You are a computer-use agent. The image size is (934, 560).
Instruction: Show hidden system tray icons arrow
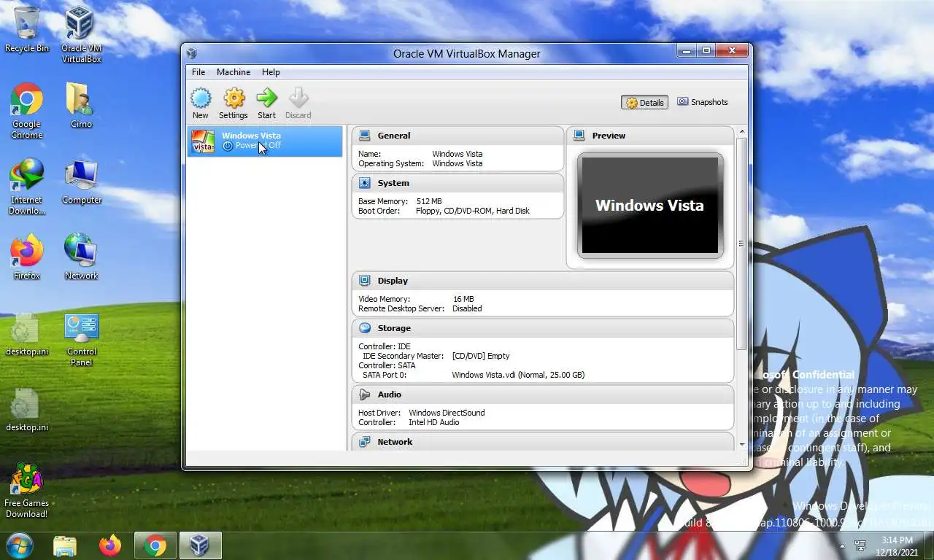tap(842, 546)
